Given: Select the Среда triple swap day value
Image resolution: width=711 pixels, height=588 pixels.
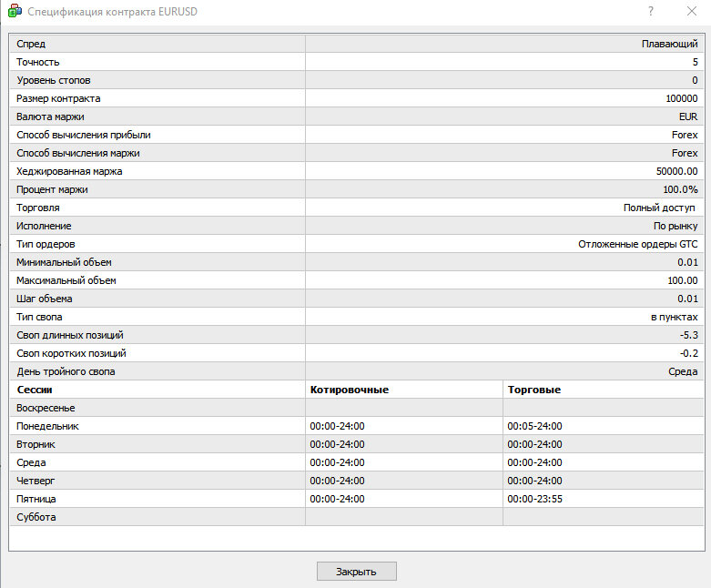Looking at the screenshot, I should click(683, 371).
